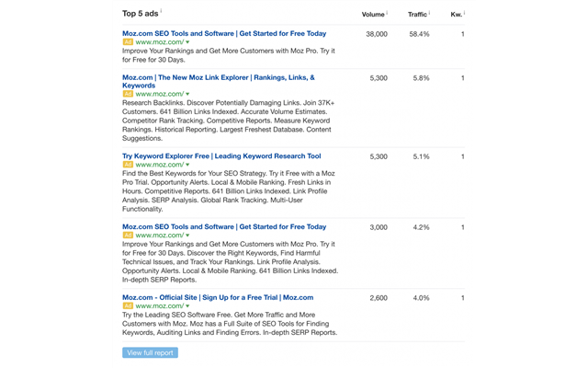Click Ad badge under Official Site ad
The height and width of the screenshot is (368, 588).
[x=128, y=306]
